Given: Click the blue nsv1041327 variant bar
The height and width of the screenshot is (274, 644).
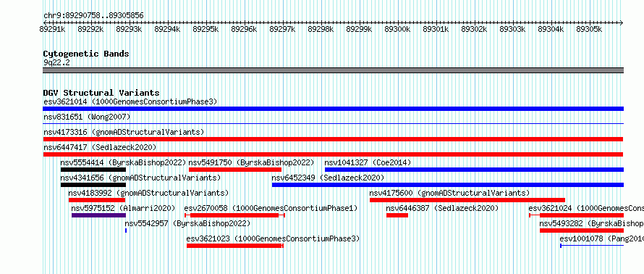Looking at the screenshot, I should pos(475,170).
